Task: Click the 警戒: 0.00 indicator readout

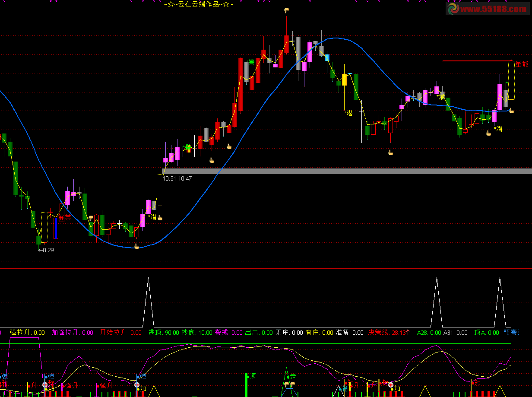Action: (x=229, y=333)
